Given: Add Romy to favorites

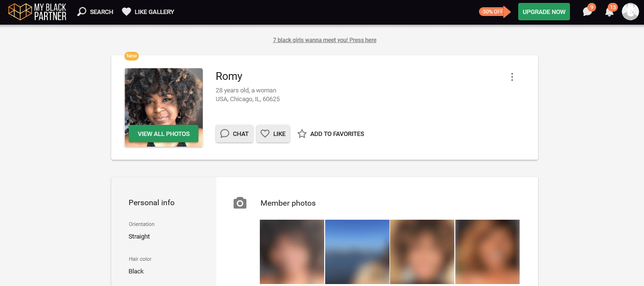Looking at the screenshot, I should click(330, 134).
